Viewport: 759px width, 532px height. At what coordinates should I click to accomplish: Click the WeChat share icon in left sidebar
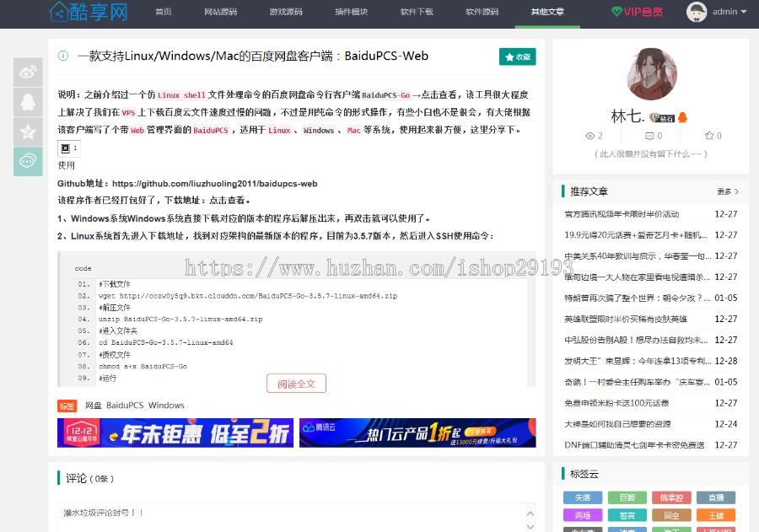tap(28, 161)
